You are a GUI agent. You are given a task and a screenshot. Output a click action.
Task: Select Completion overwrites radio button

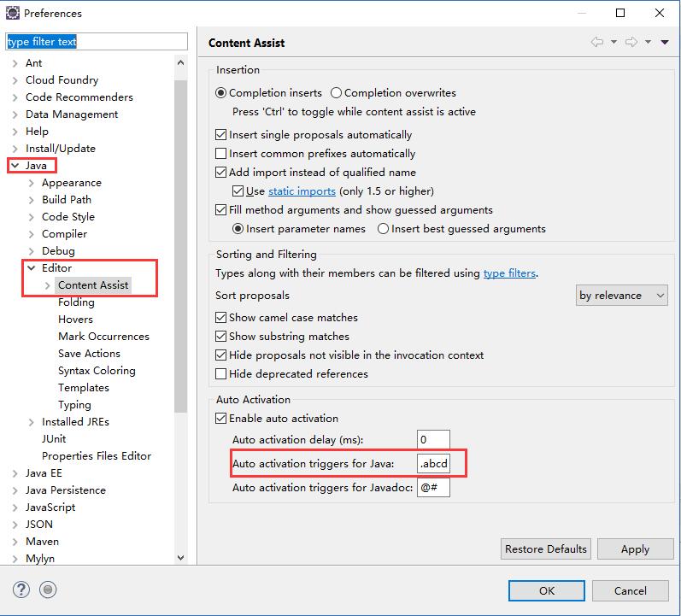(x=337, y=93)
